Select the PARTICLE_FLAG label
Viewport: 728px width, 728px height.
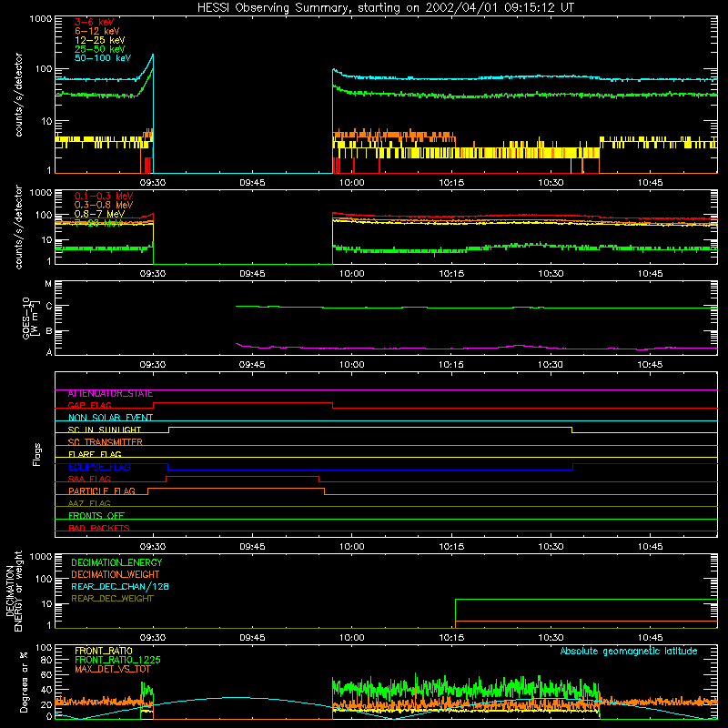pyautogui.click(x=102, y=491)
